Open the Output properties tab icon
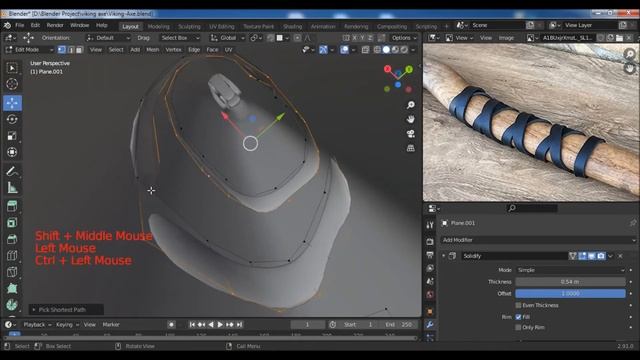This screenshot has width=640, height=360. pyautogui.click(x=430, y=255)
